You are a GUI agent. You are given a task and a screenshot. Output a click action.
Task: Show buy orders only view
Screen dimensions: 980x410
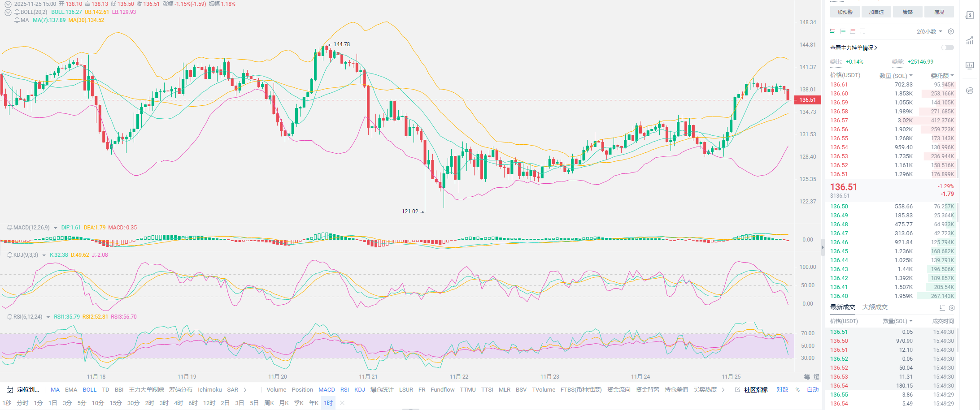(x=843, y=31)
